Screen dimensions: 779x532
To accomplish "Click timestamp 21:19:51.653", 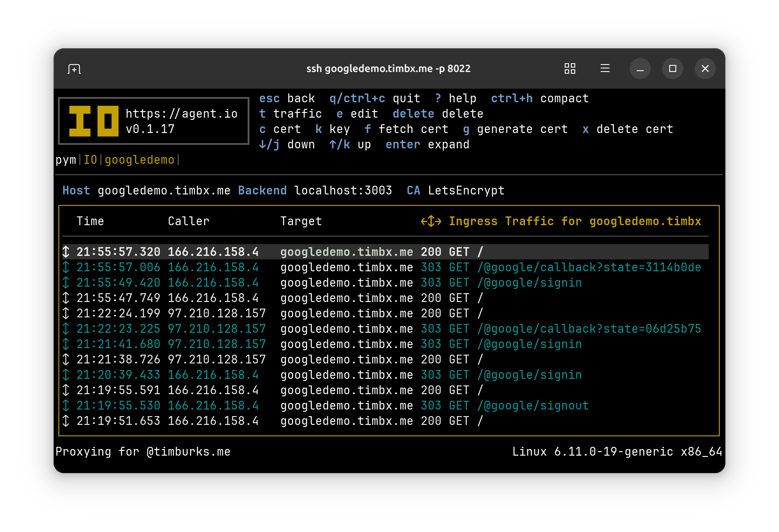I will [x=119, y=421].
